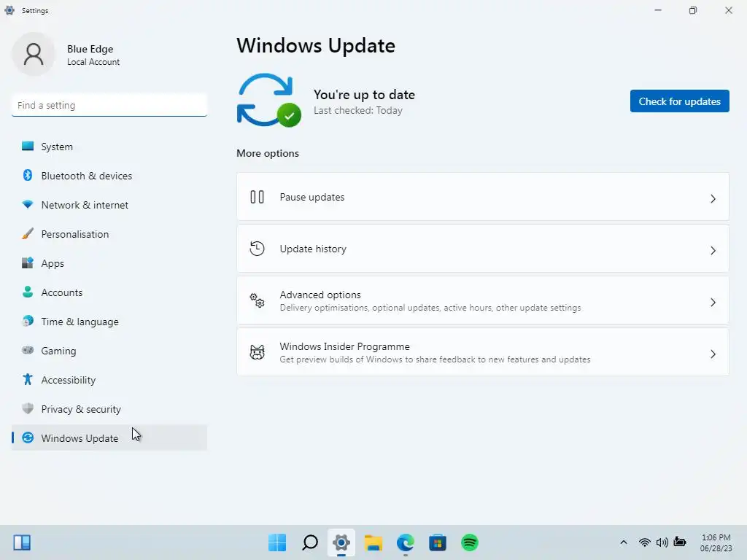Select the Gaming label in sidebar

(x=58, y=351)
